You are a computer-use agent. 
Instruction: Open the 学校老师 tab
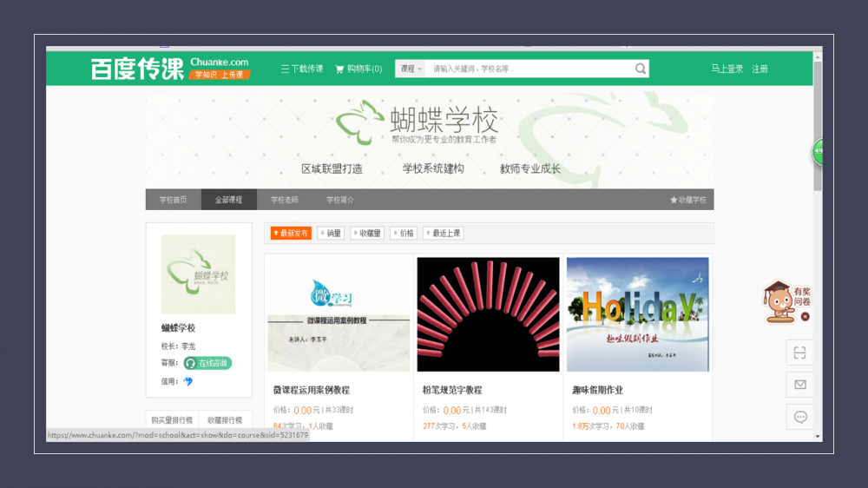click(284, 200)
